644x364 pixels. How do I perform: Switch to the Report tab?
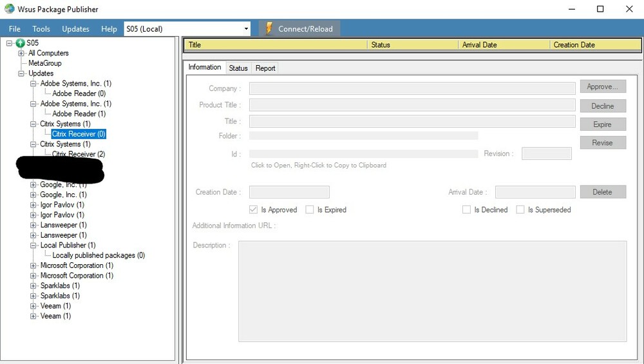(x=265, y=68)
